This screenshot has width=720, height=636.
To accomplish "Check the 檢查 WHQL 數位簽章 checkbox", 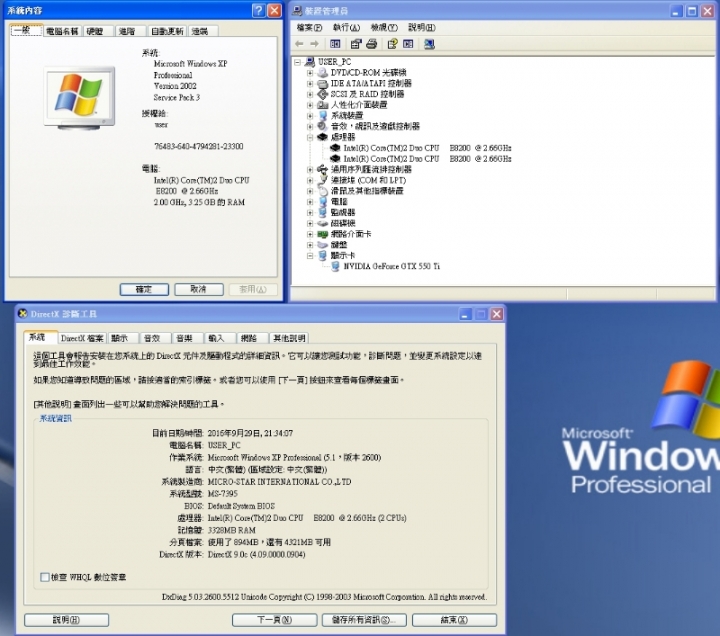I will click(x=45, y=577).
